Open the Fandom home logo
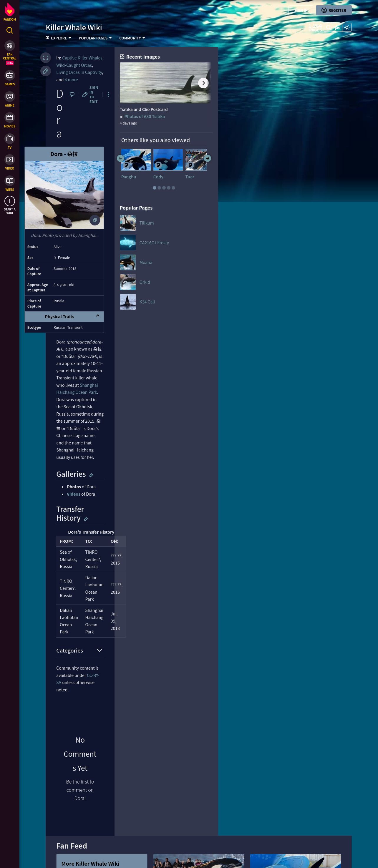The image size is (378, 868). coord(9,12)
